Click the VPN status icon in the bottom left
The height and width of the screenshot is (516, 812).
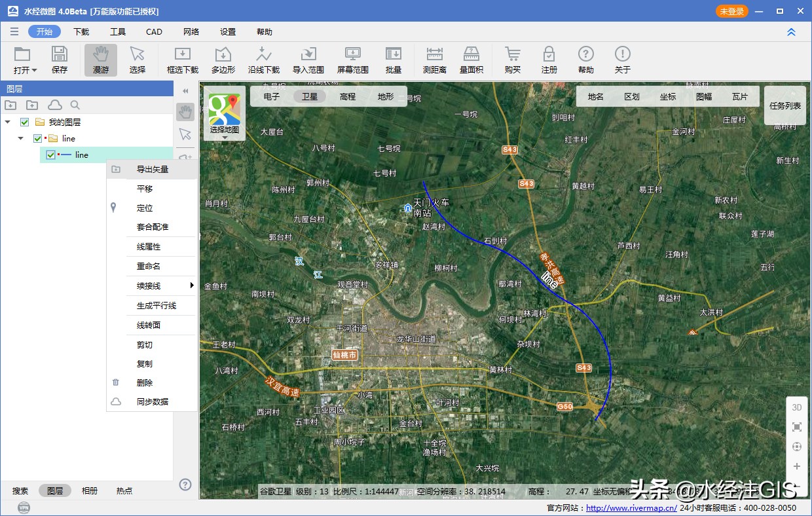pyautogui.click(x=24, y=507)
